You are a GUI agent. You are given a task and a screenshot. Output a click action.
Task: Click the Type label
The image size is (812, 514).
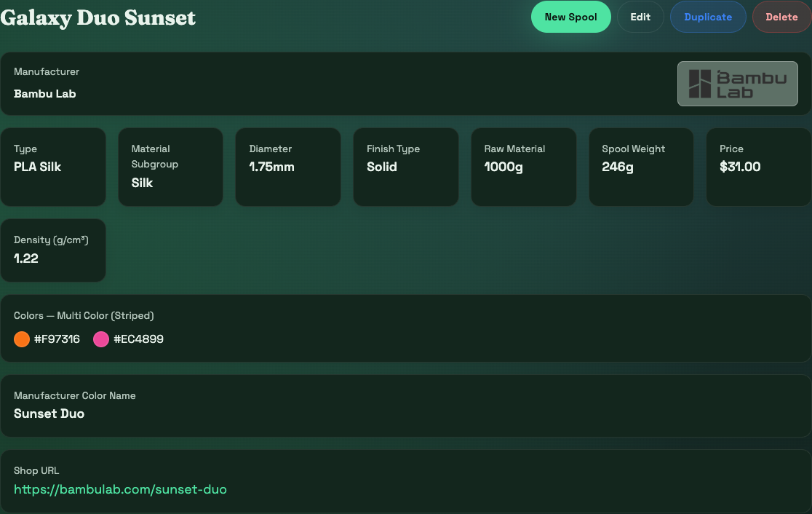(x=25, y=149)
